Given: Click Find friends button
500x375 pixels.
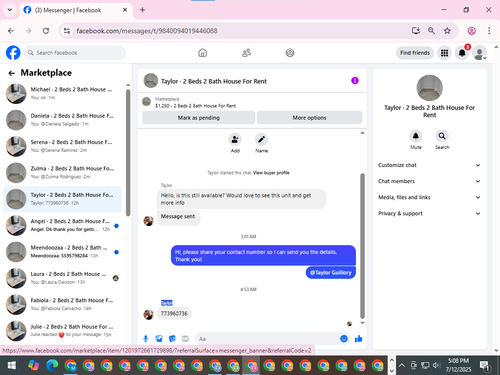Looking at the screenshot, I should click(415, 53).
